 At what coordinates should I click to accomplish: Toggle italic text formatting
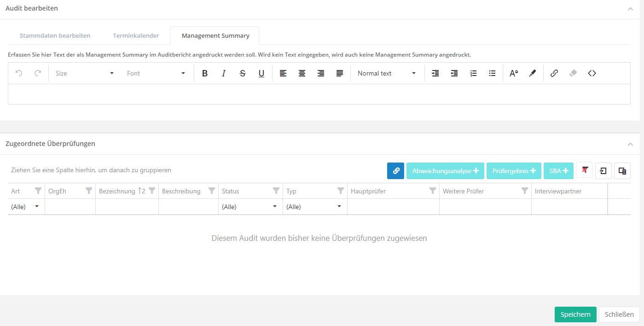(224, 73)
